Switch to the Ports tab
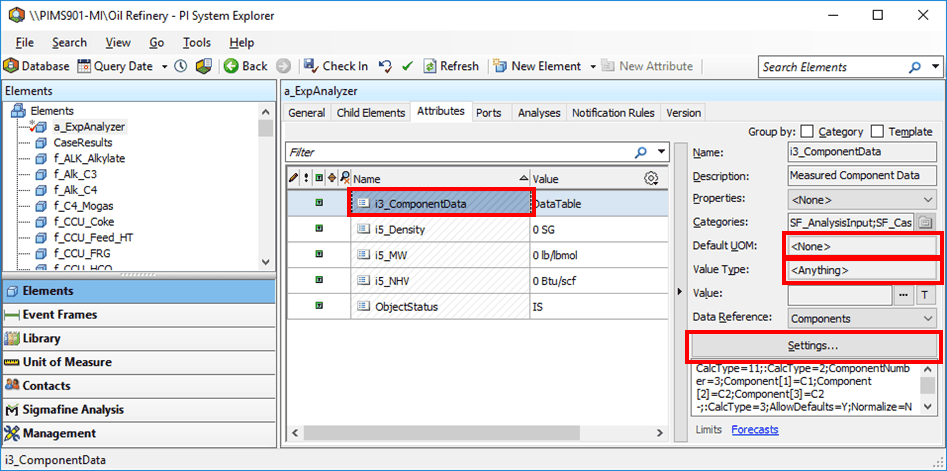 click(x=489, y=112)
